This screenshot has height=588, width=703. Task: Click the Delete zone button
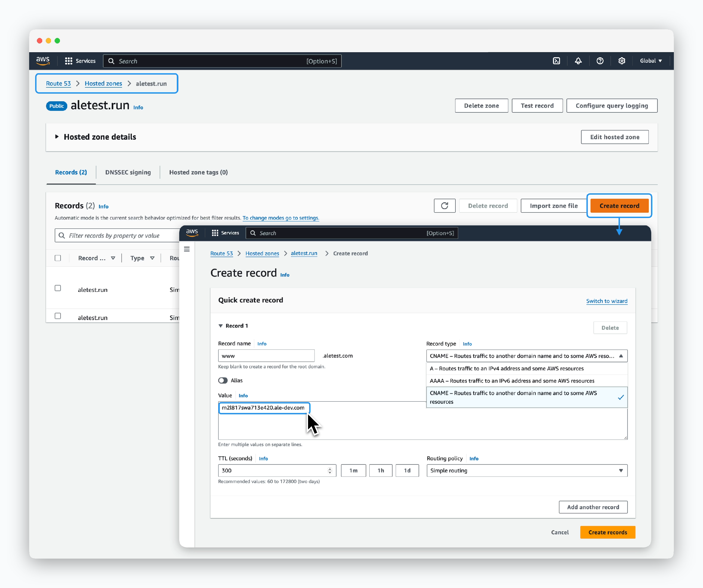coord(481,106)
